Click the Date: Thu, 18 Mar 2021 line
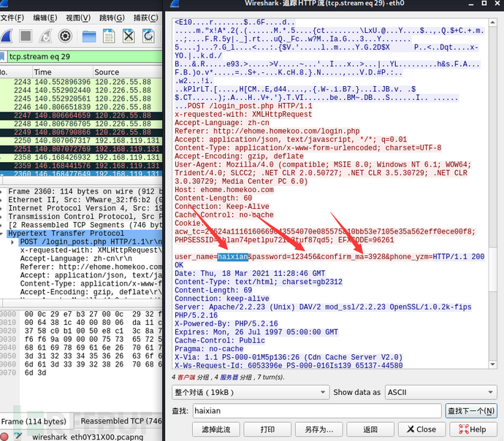The width and height of the screenshot is (504, 441). pyautogui.click(x=250, y=273)
